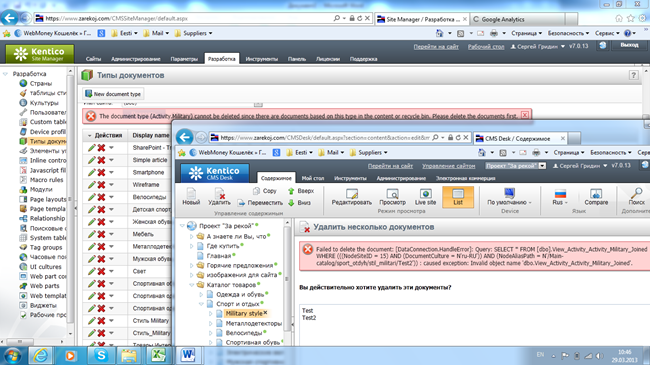Open Инструменты tab in Site Manager
Screen dimensions: 650x365
point(262,59)
